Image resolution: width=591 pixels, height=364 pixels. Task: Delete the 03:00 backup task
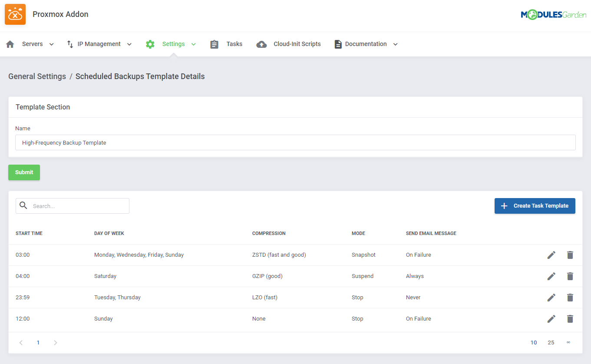(x=570, y=255)
